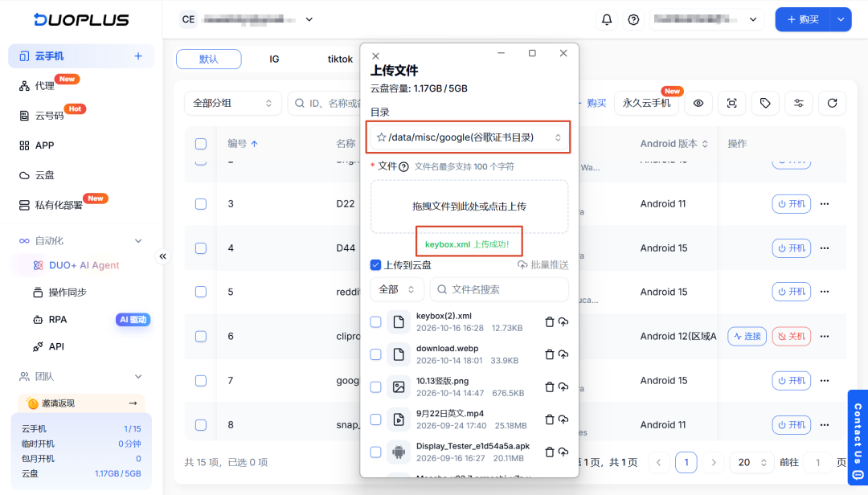
Task: Switch to the 默认 tab
Action: (209, 59)
